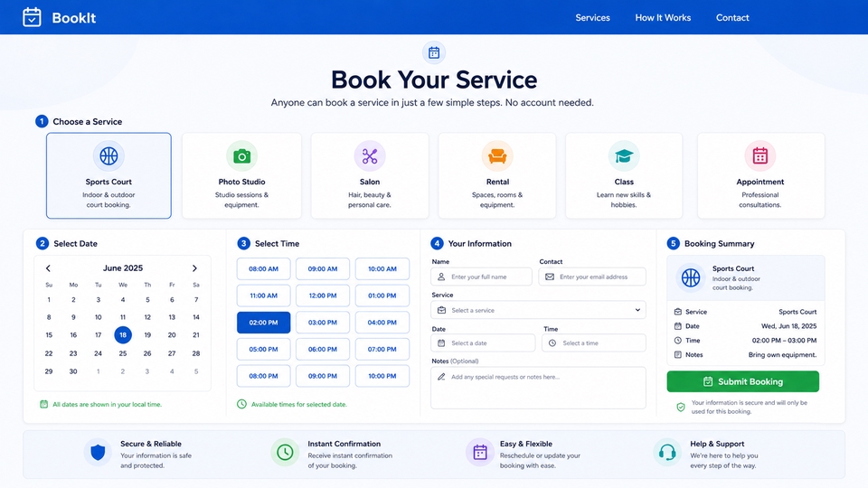The height and width of the screenshot is (488, 868).
Task: Choose the 02:00 PM time slot
Action: pos(263,323)
